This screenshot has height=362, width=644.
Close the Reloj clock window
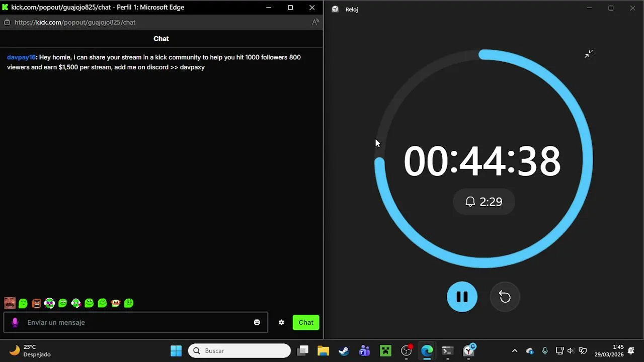coord(632,8)
